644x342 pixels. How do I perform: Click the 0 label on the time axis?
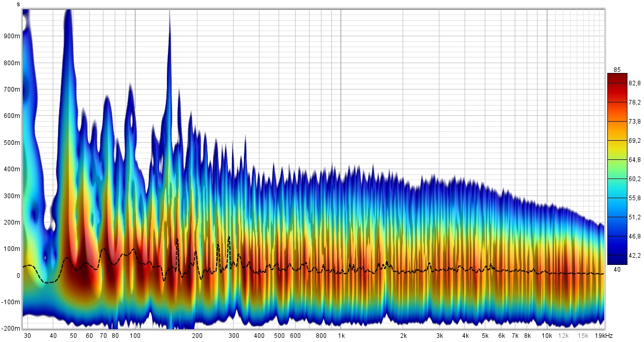[x=18, y=276]
